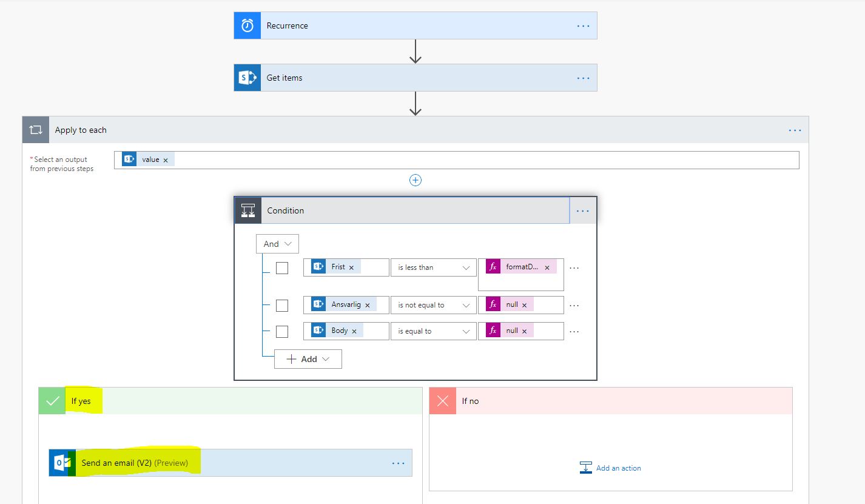865x504 pixels.
Task: Click the Add an action link in If no
Action: 610,467
